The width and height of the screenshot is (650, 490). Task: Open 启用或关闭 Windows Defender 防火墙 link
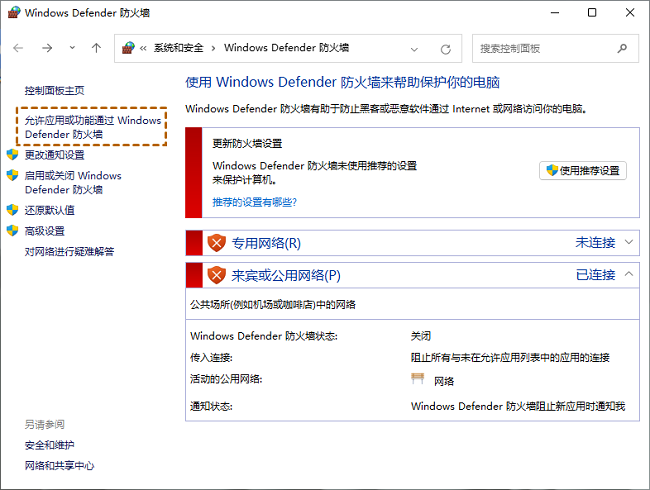click(72, 182)
